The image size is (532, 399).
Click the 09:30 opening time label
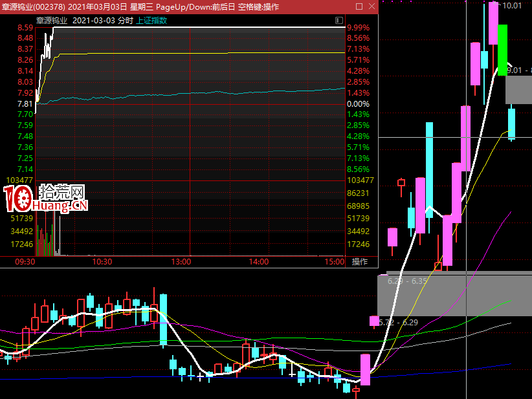tap(25, 262)
